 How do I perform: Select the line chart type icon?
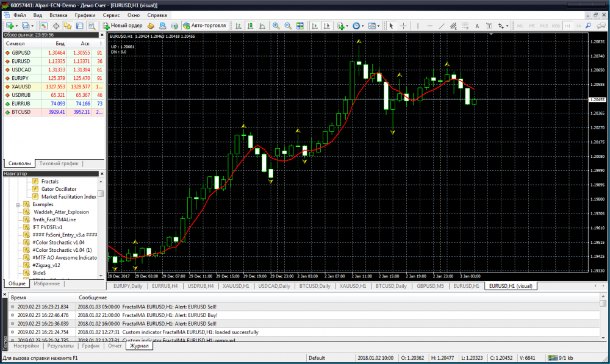[262, 26]
